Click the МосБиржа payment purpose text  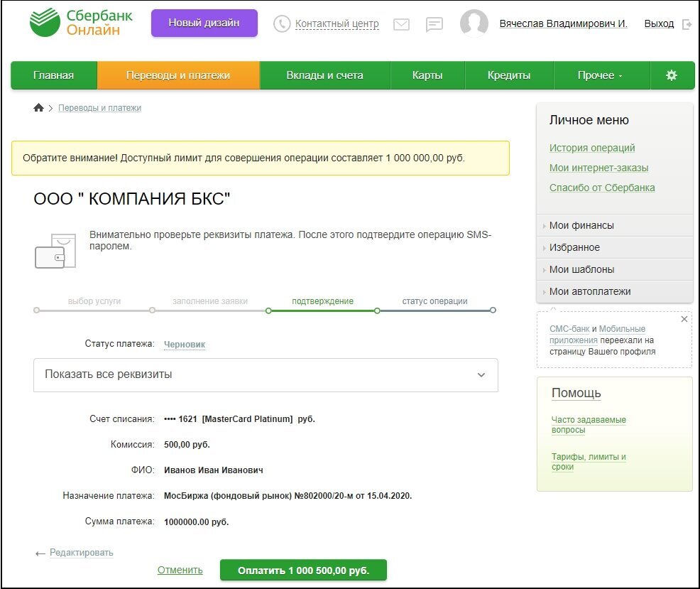(288, 496)
